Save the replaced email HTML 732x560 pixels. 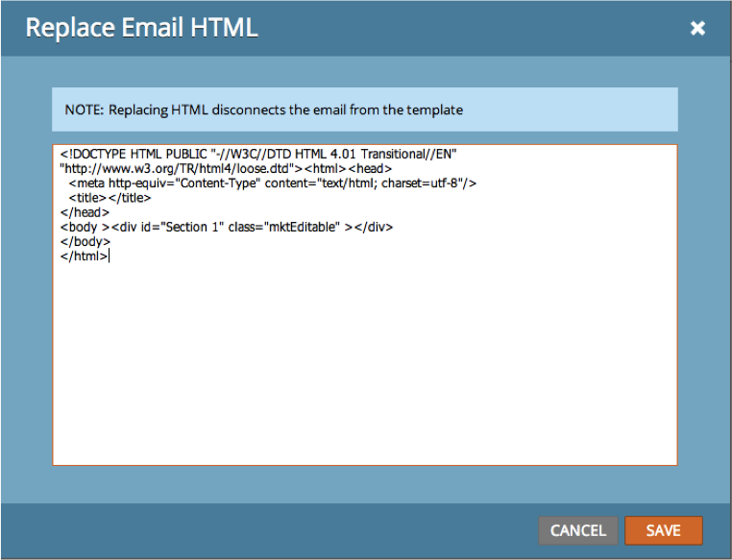[663, 530]
